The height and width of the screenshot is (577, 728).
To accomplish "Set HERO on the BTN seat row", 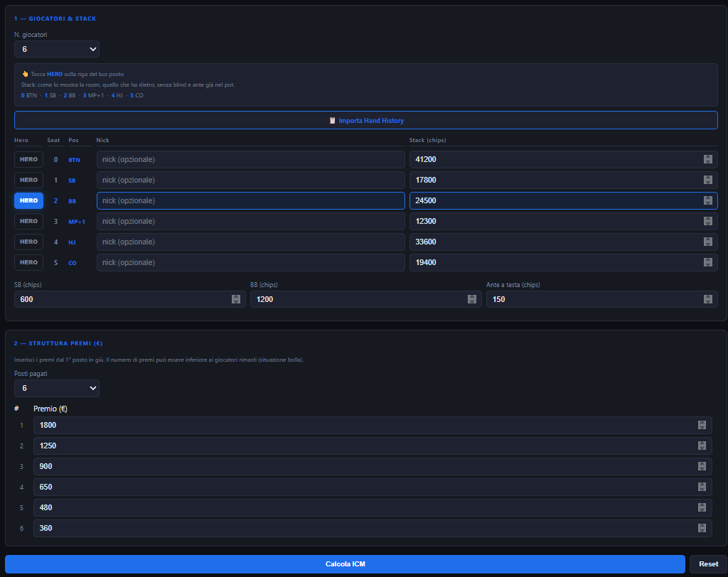I will (x=28, y=159).
